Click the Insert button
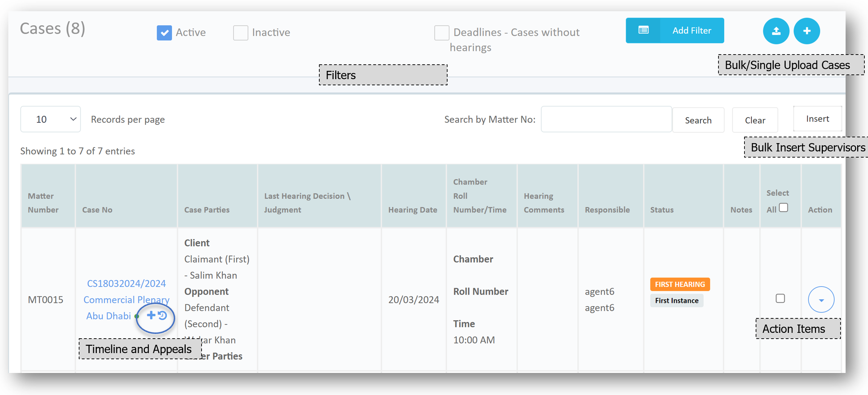868x395 pixels. coord(817,119)
